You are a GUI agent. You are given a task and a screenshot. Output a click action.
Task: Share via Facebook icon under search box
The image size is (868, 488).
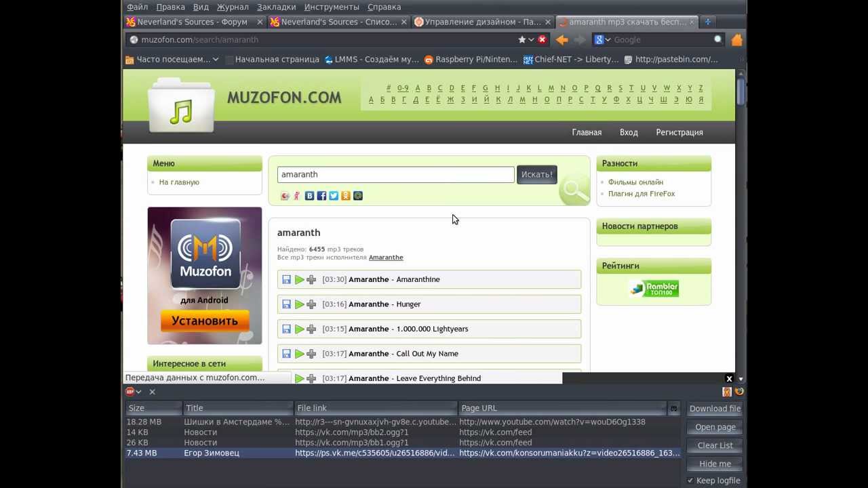(x=321, y=196)
